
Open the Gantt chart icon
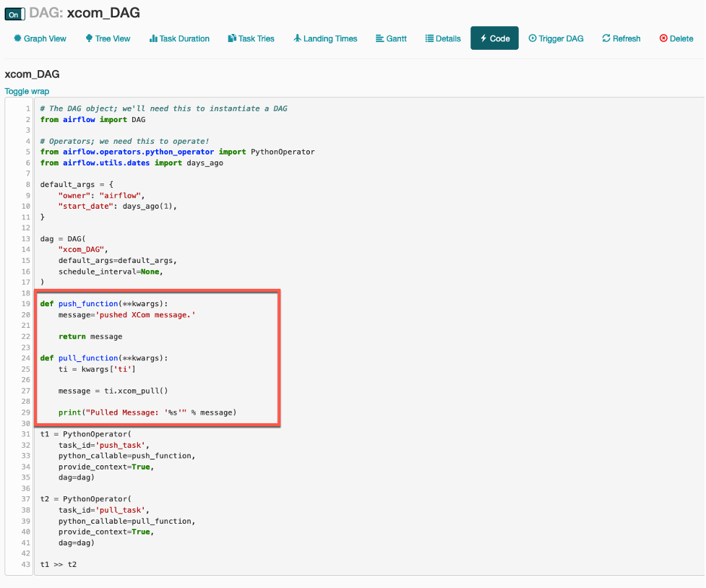(x=380, y=39)
